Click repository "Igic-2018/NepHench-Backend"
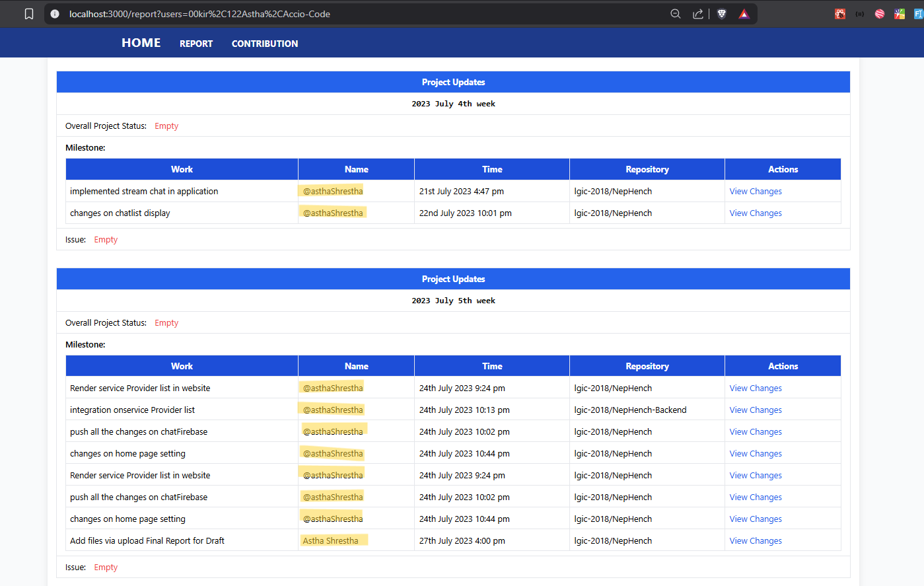The image size is (924, 586). click(x=630, y=410)
